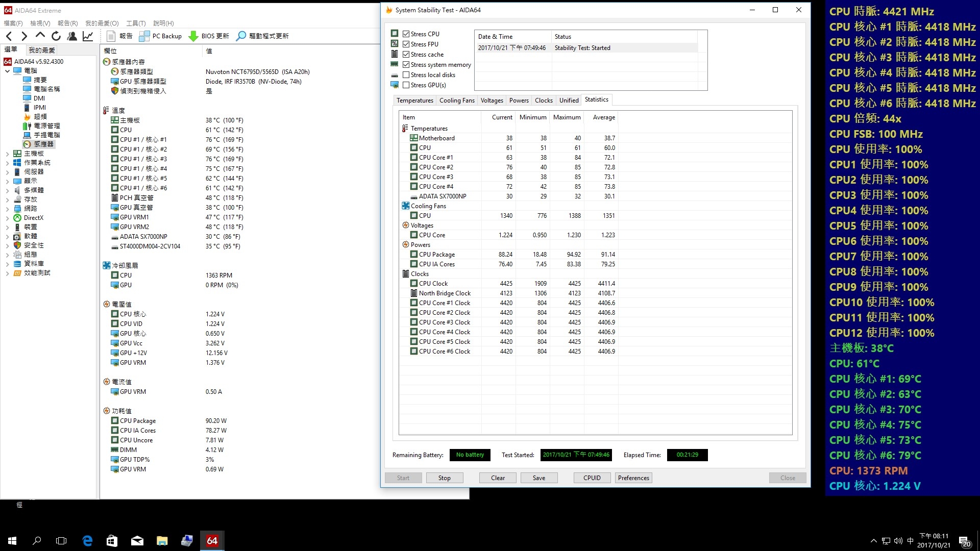Expand the 伺服器 server tree node
980x551 pixels.
[x=8, y=172]
